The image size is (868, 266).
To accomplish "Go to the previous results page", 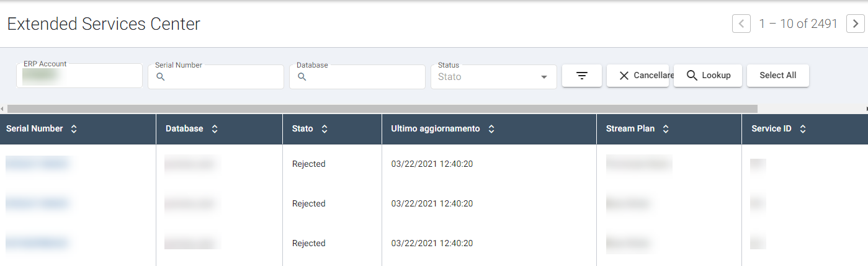I will pyautogui.click(x=741, y=24).
